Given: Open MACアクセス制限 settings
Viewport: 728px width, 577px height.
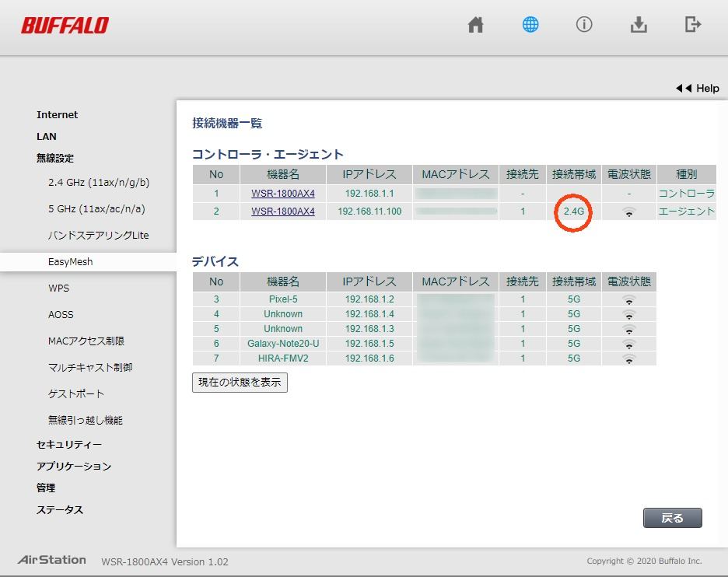Looking at the screenshot, I should [x=86, y=341].
